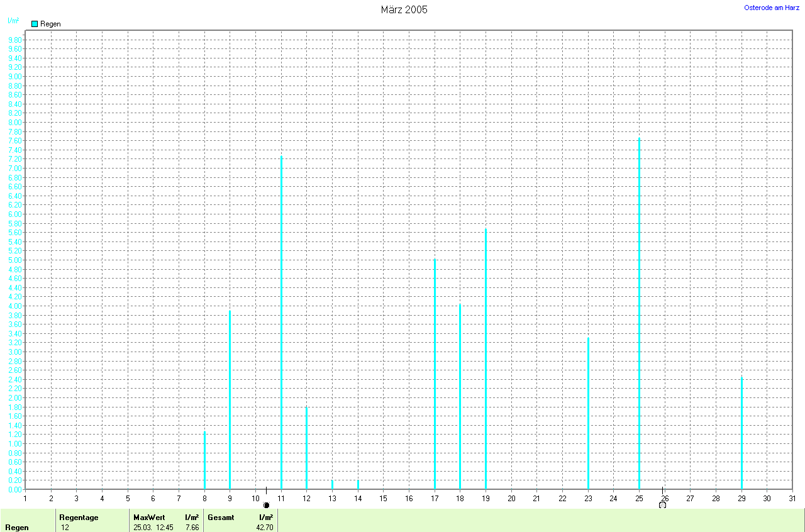Click the short rain bar on day 8
Viewport: 805px width, 532px height.
[x=204, y=460]
